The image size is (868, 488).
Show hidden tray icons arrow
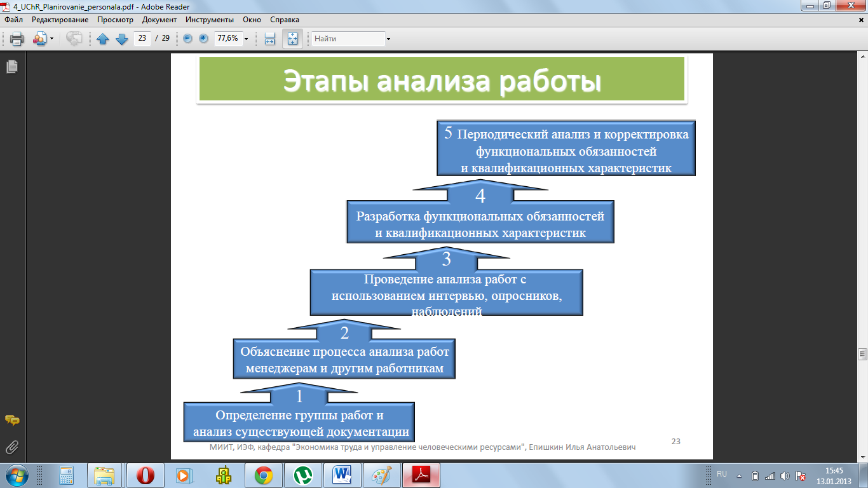coord(739,476)
